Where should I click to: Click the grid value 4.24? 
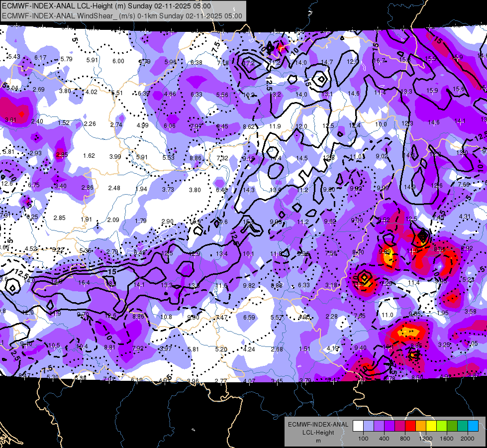(249, 349)
